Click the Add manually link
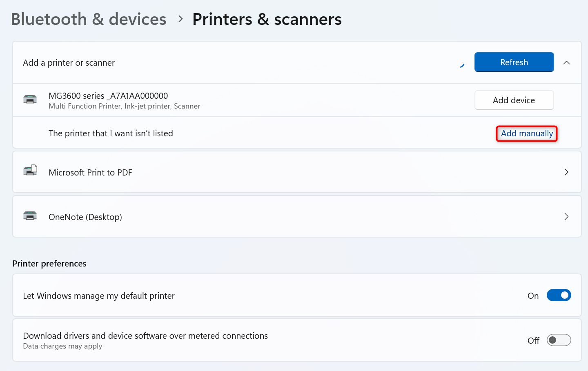Image resolution: width=588 pixels, height=371 pixels. 527,133
